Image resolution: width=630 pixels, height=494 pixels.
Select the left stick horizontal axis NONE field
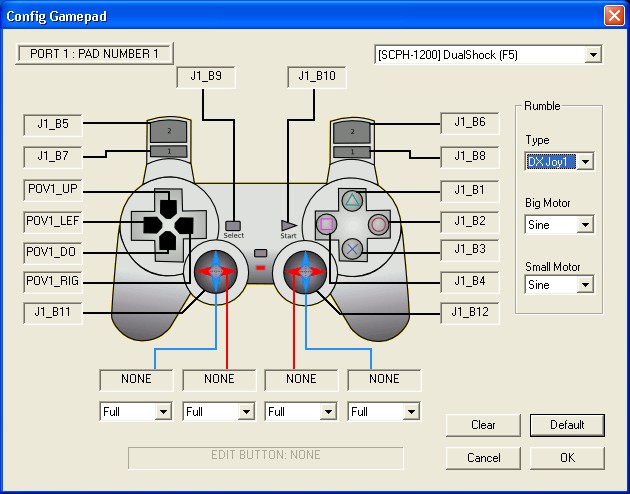coord(219,380)
